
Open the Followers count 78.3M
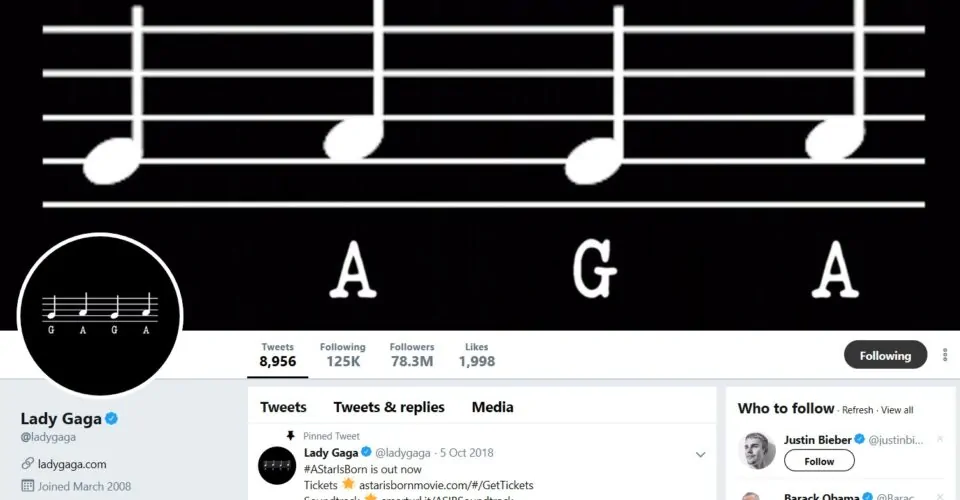coord(411,355)
